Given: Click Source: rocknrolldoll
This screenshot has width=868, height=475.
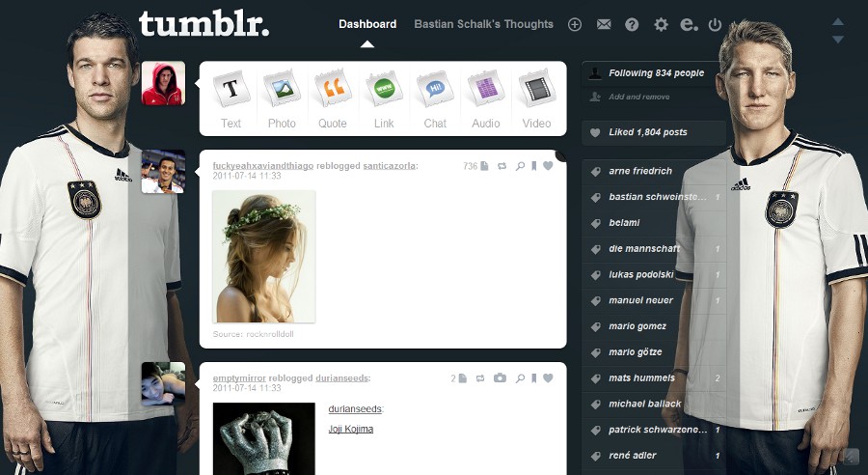Looking at the screenshot, I should [253, 334].
